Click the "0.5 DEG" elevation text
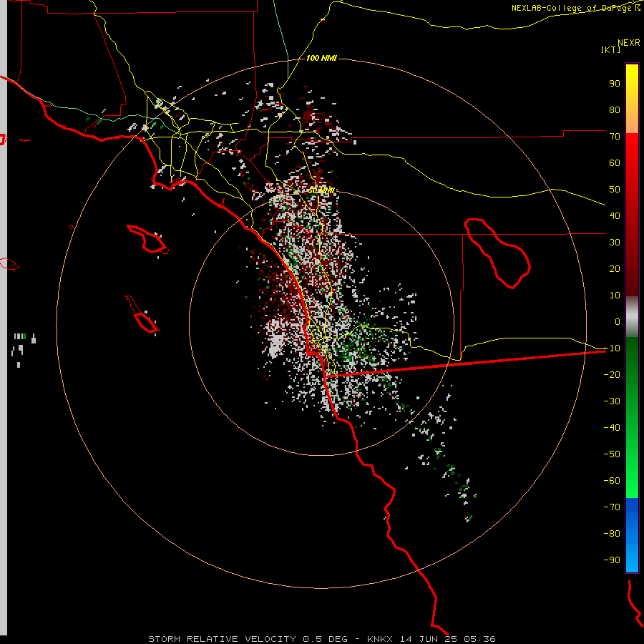 [326, 639]
